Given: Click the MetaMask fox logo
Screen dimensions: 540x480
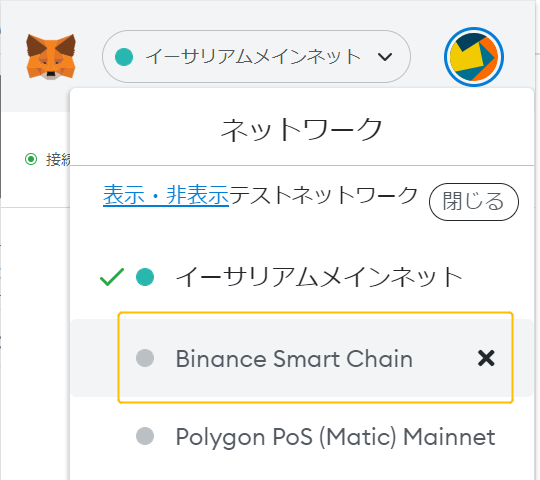Looking at the screenshot, I should [51, 57].
